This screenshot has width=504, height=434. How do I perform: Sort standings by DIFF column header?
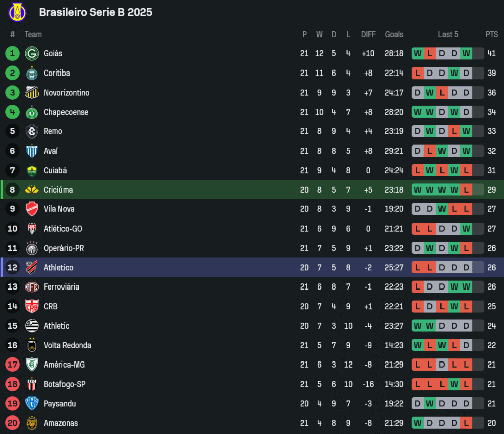pyautogui.click(x=368, y=34)
